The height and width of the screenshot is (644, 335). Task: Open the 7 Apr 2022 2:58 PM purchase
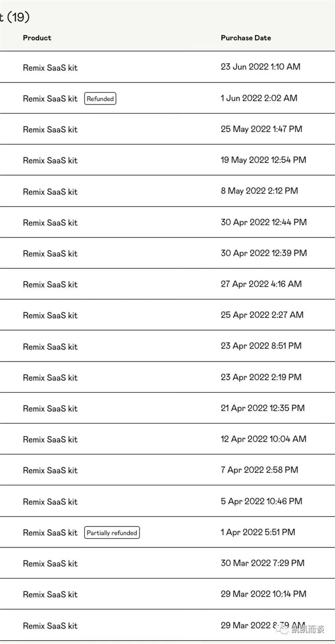click(167, 470)
